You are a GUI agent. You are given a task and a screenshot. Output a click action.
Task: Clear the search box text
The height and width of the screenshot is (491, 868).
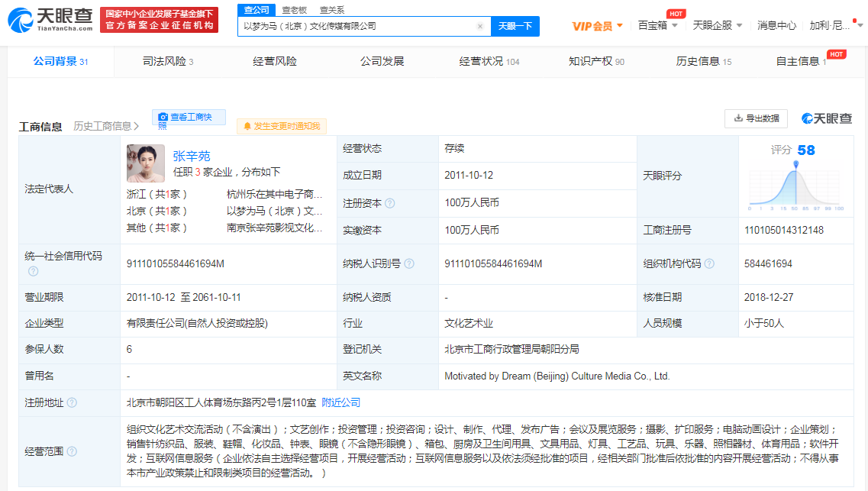[x=480, y=26]
